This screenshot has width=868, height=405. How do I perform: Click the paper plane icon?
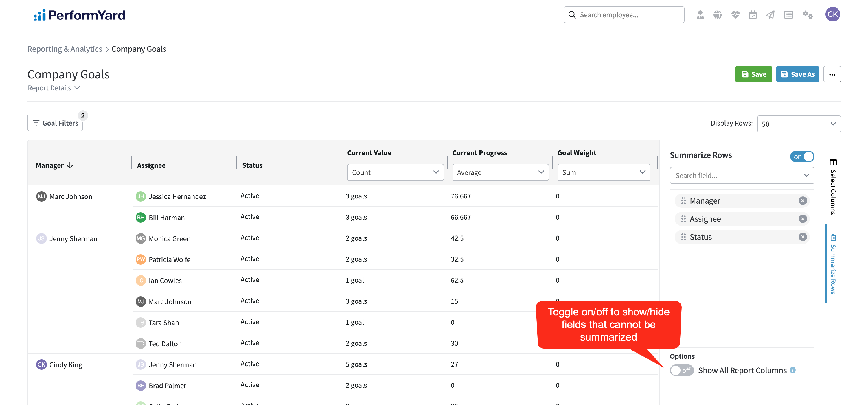point(770,15)
